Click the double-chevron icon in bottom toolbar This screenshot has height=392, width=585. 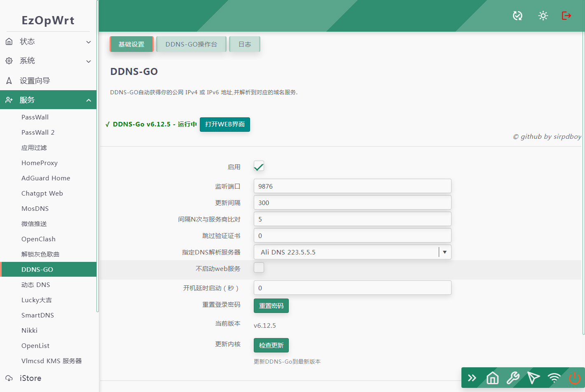472,378
